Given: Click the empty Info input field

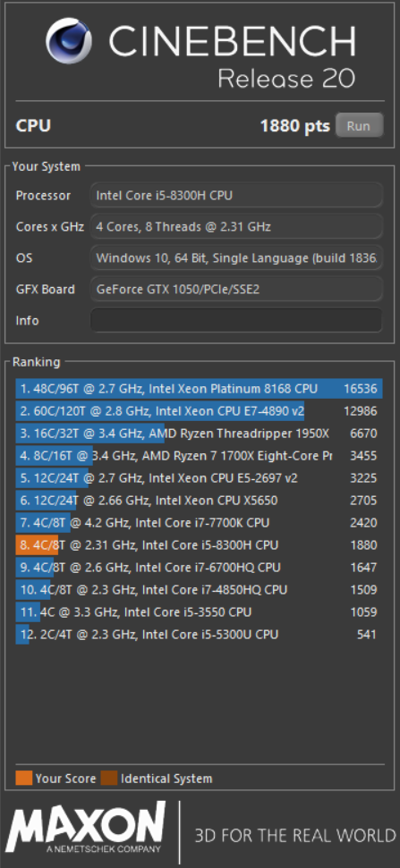Looking at the screenshot, I should click(x=236, y=320).
